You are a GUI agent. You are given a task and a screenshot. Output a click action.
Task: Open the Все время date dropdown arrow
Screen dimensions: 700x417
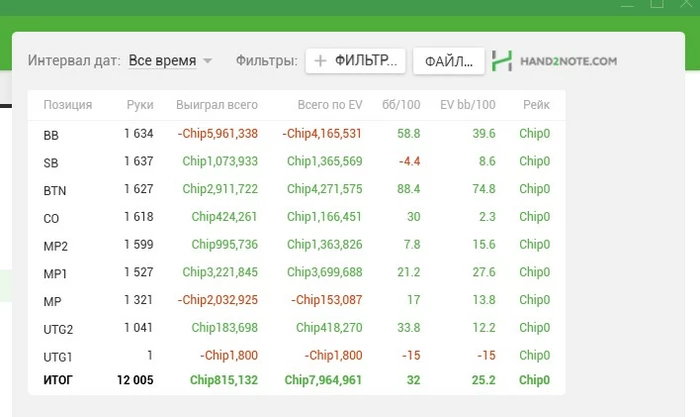(x=208, y=61)
